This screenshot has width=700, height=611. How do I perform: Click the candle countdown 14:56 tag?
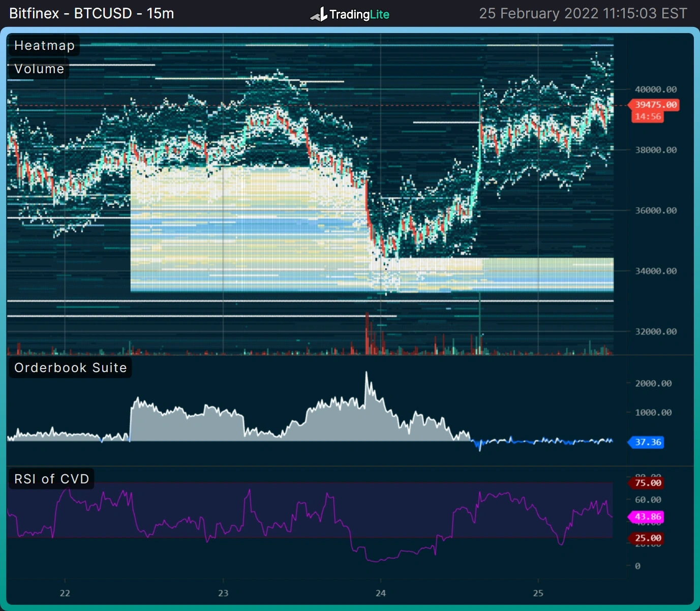[x=647, y=116]
